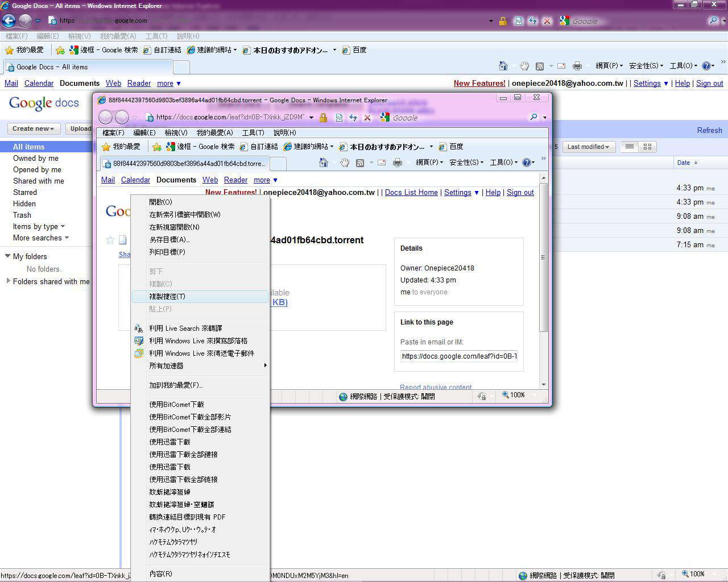Screen dimensions: 728x582
Task: Click the search magnifier icon in the main window
Action: 713,20
